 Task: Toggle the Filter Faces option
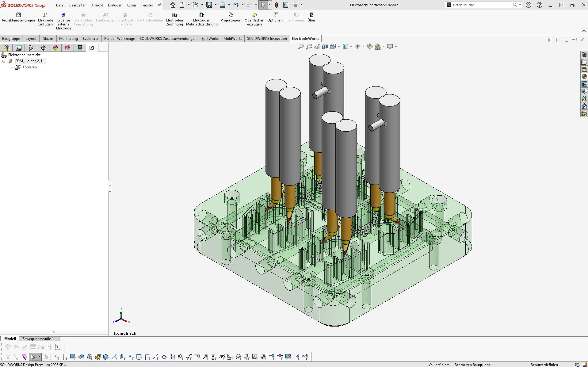73,357
